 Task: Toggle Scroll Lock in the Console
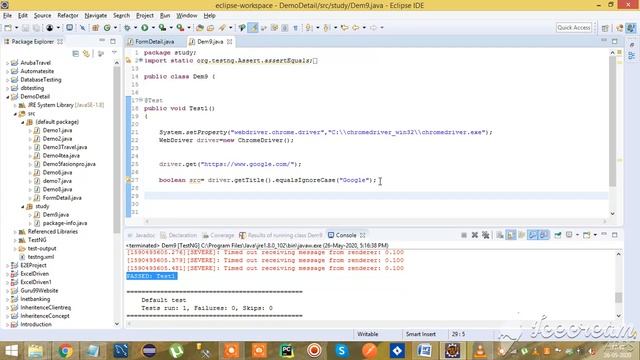[x=511, y=235]
